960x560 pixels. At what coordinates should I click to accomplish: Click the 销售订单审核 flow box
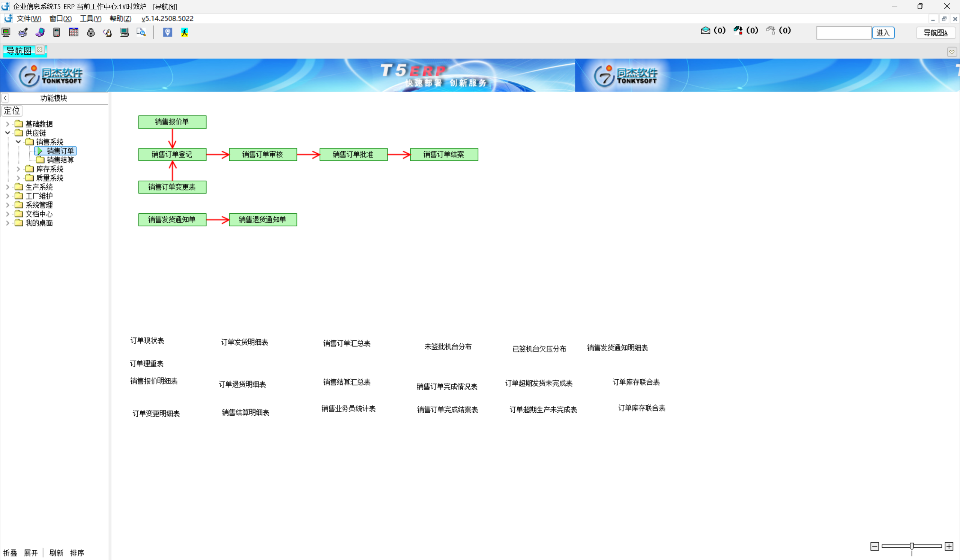coord(263,154)
